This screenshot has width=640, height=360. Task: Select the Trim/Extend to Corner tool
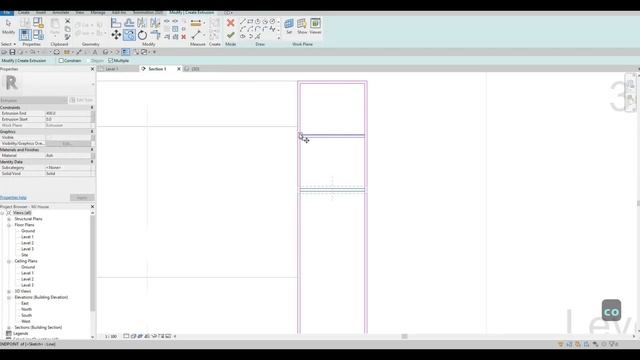155,35
